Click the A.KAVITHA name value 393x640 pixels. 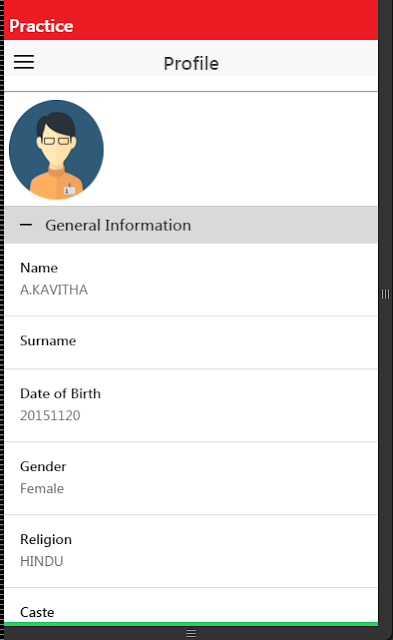click(x=54, y=290)
